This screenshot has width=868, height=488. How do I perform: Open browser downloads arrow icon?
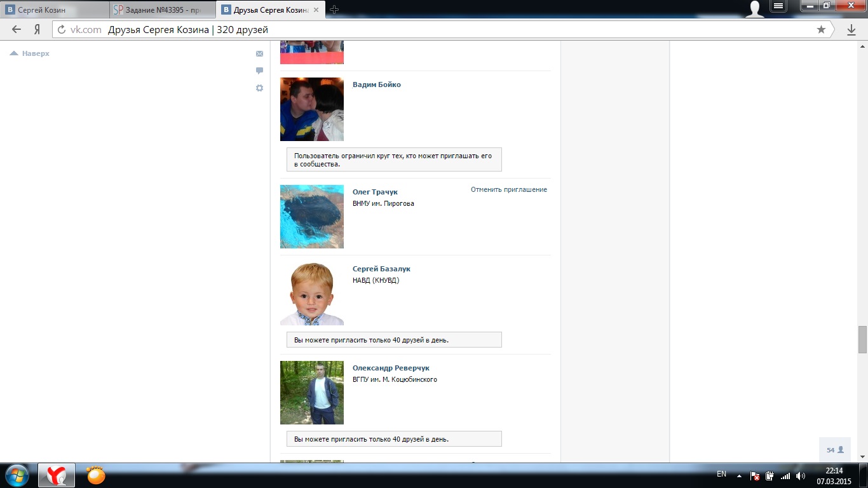tap(851, 30)
